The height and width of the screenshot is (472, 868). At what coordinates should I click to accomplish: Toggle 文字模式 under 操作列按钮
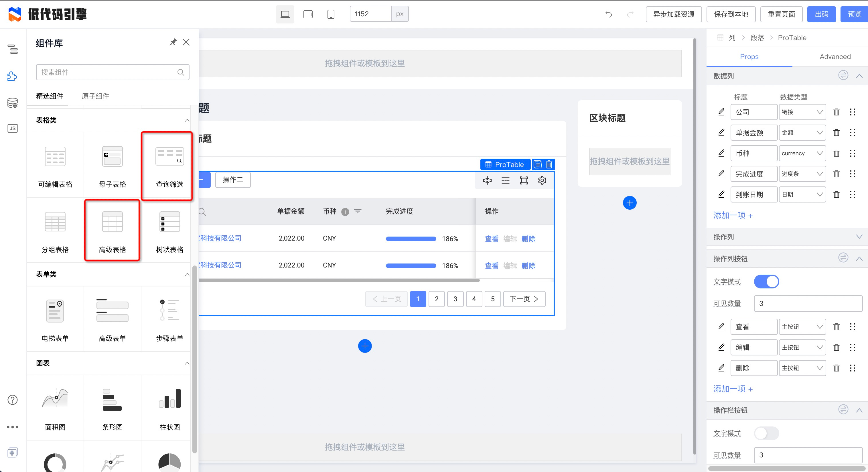pyautogui.click(x=766, y=282)
